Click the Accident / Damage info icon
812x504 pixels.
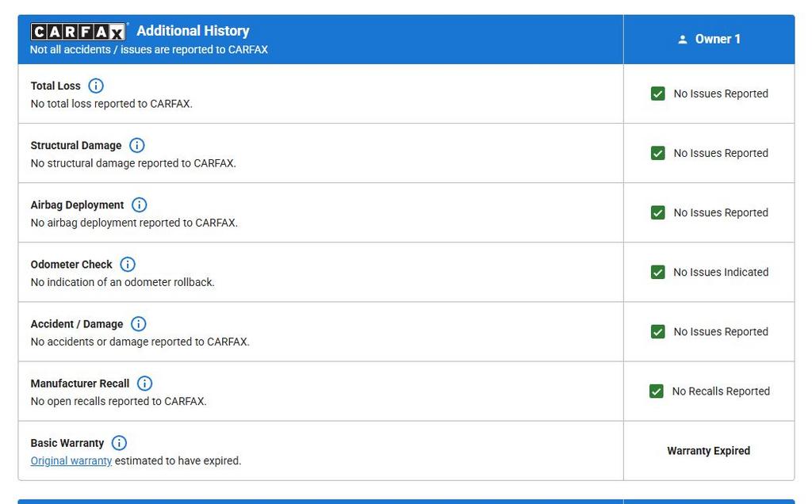coord(139,323)
